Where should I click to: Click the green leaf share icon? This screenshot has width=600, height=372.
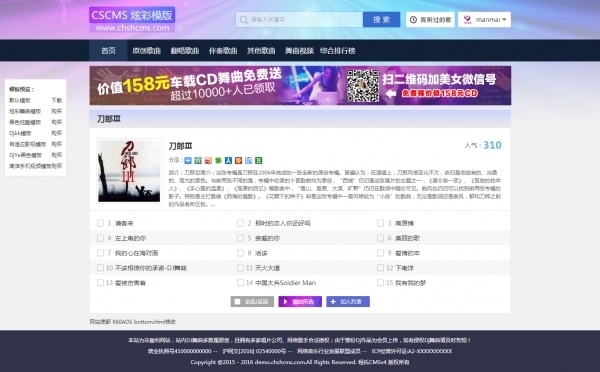[x=218, y=160]
